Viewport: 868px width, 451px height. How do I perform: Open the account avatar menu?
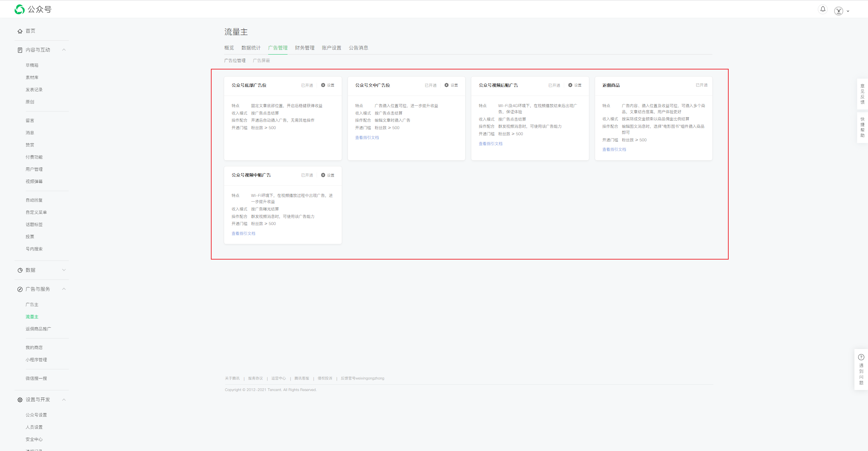(x=839, y=11)
